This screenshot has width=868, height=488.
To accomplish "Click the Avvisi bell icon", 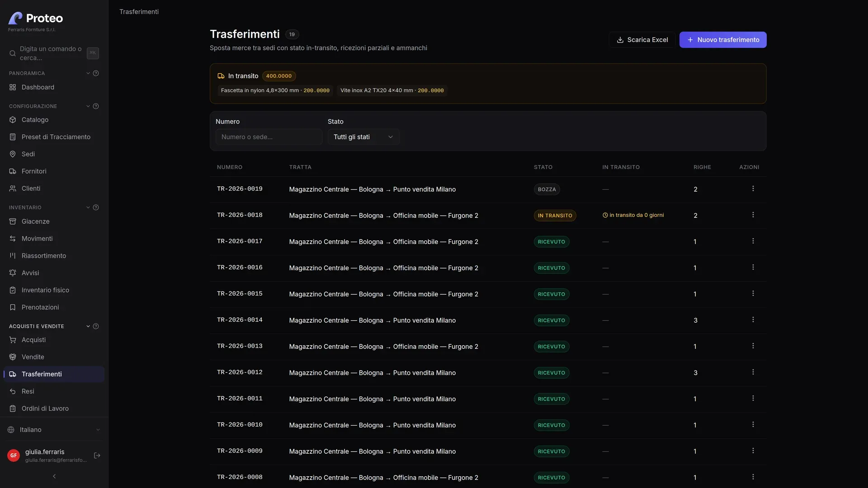I will pyautogui.click(x=13, y=273).
